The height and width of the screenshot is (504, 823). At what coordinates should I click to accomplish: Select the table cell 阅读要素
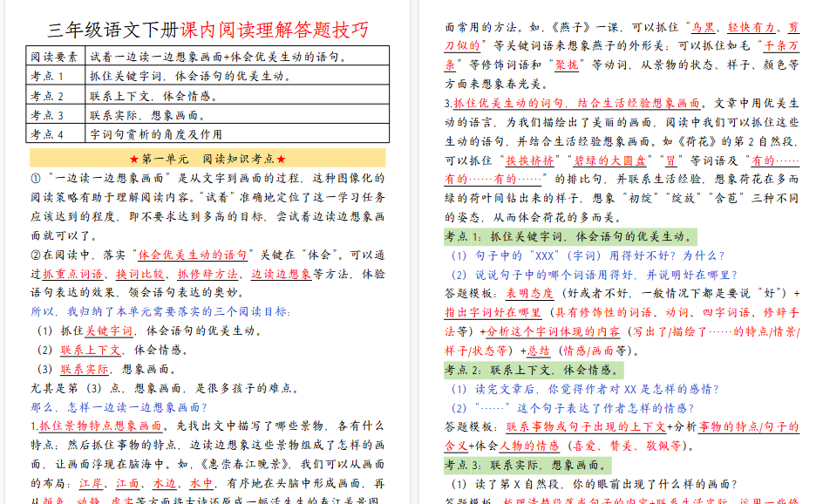coord(56,56)
